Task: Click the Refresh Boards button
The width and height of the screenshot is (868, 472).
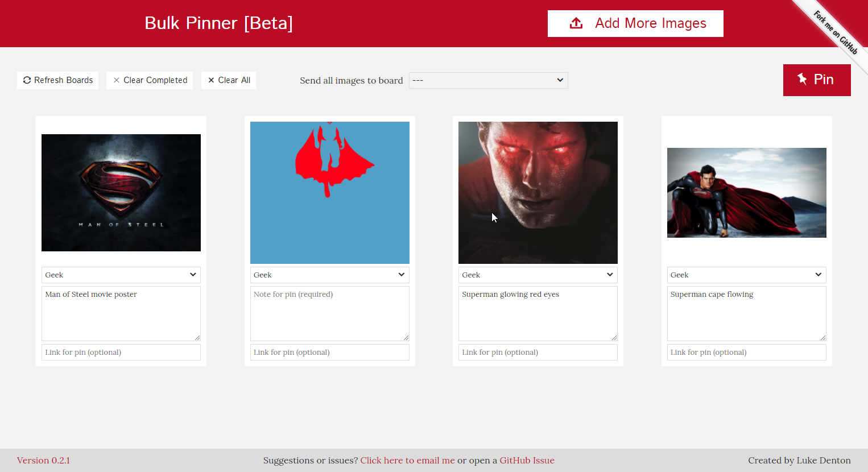Action: coord(57,80)
